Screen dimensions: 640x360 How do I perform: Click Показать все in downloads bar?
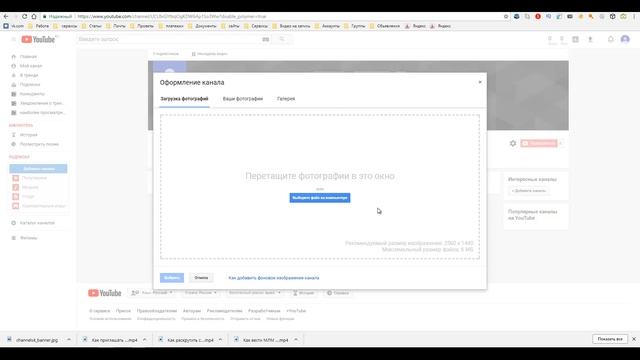point(610,339)
